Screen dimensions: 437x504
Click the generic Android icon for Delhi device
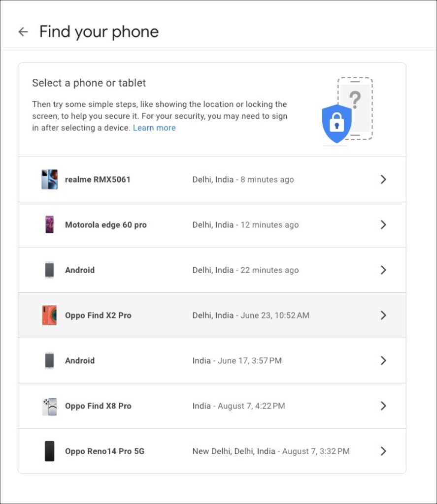(49, 270)
